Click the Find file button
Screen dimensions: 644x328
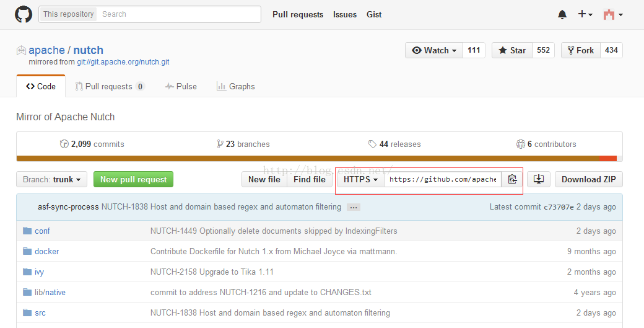pyautogui.click(x=310, y=180)
